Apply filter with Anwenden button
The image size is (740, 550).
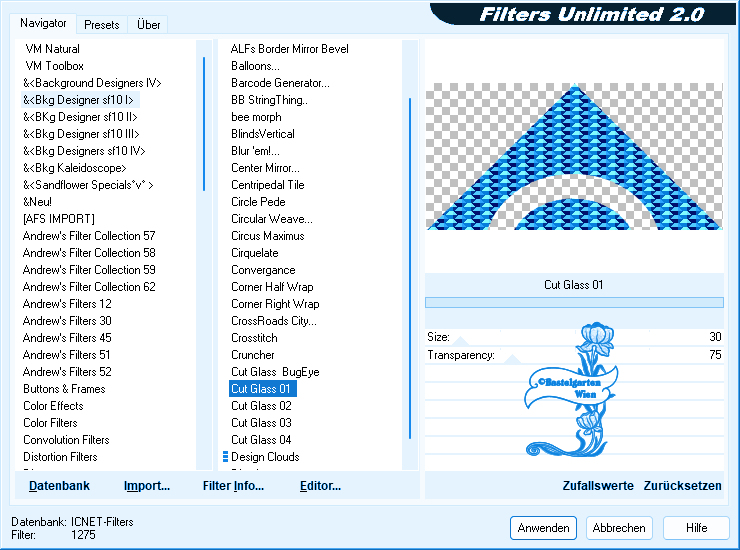(x=543, y=528)
